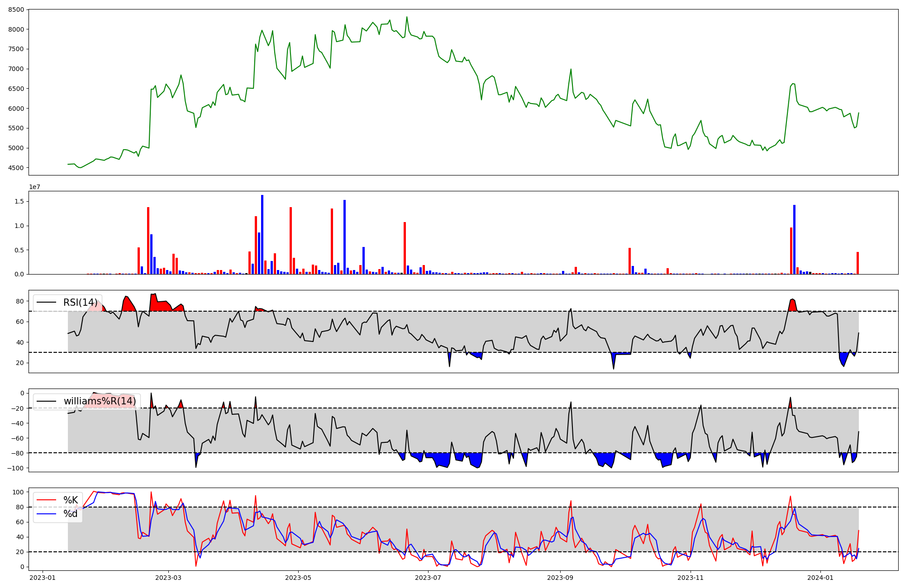The image size is (905, 588).
Task: Click the %K legend entry
Action: point(71,500)
